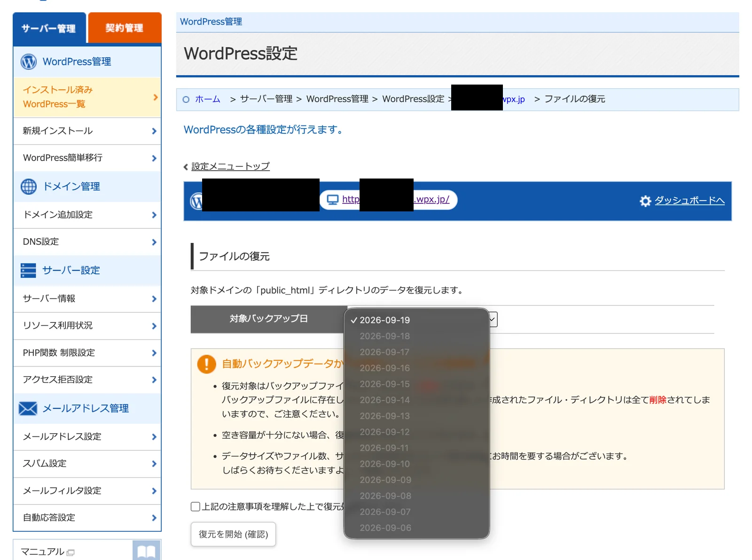752x560 pixels.
Task: Follow the ダッシュボードへ link
Action: pos(689,201)
